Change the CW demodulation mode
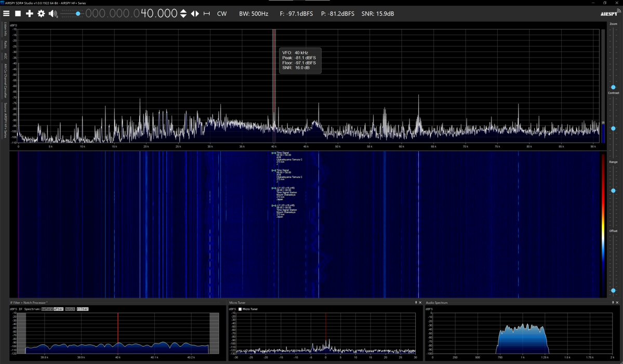Screen dimensions: 623x364 (222, 14)
